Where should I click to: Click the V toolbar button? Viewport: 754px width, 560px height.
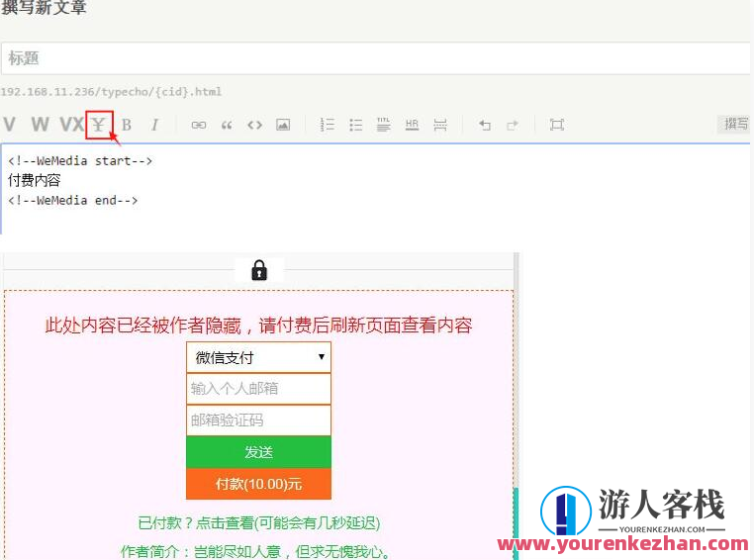coord(9,125)
